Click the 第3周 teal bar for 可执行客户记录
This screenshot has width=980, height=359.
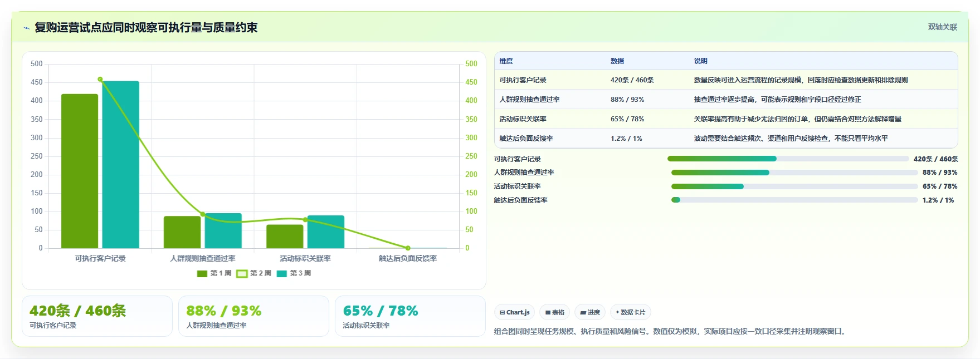[120, 165]
